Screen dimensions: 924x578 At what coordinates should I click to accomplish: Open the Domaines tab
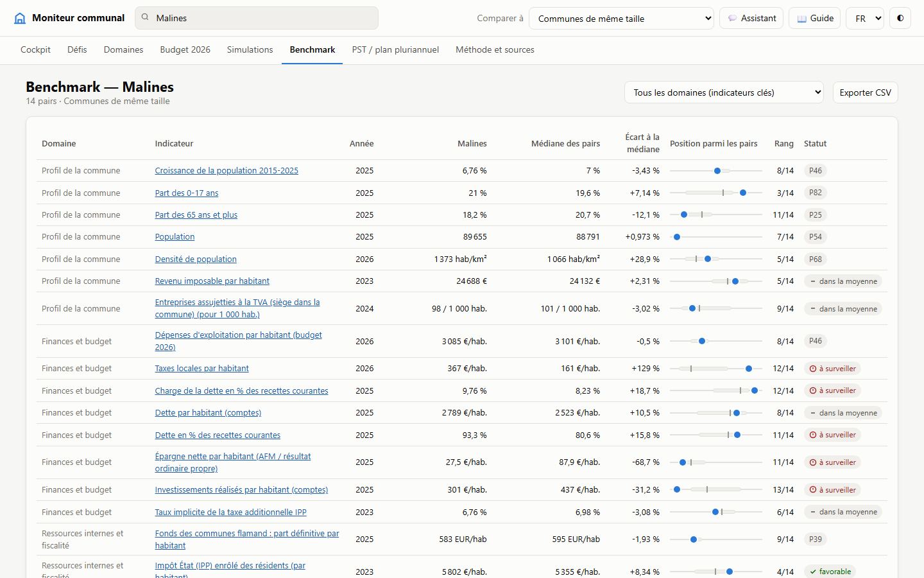pos(124,49)
